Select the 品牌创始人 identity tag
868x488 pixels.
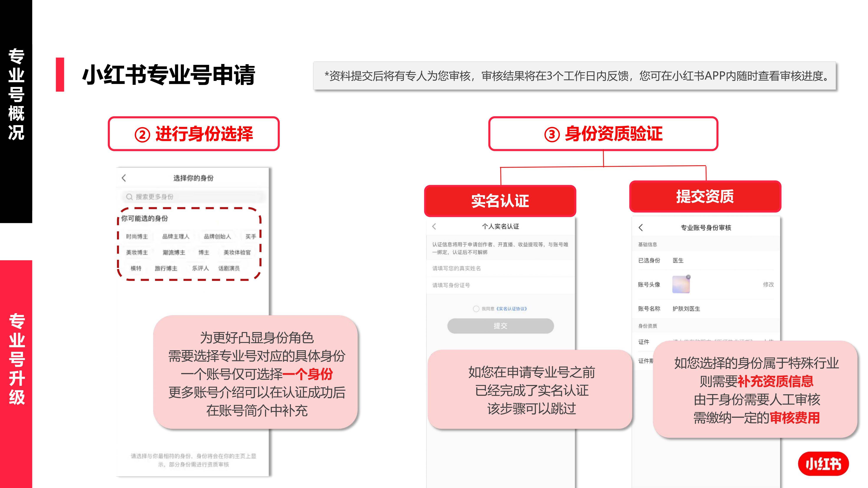tap(217, 236)
